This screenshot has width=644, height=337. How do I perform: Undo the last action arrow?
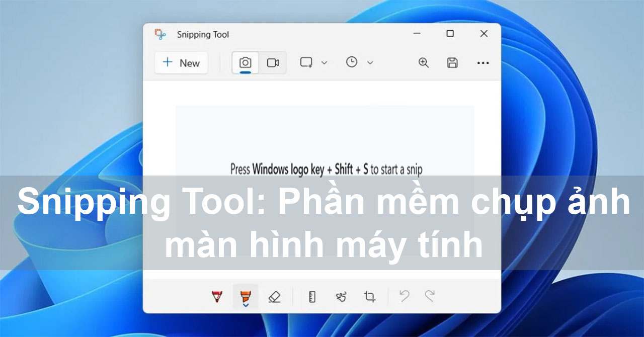404,296
